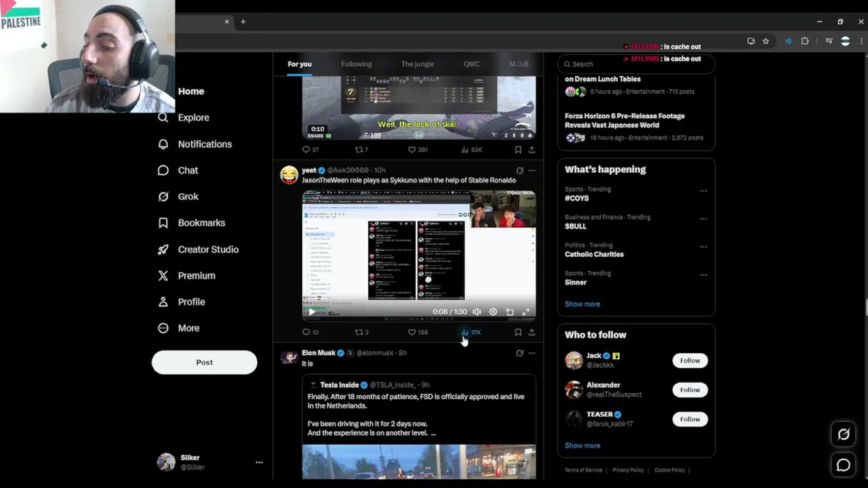Open the floating messages chat button
The height and width of the screenshot is (488, 868).
tap(844, 465)
